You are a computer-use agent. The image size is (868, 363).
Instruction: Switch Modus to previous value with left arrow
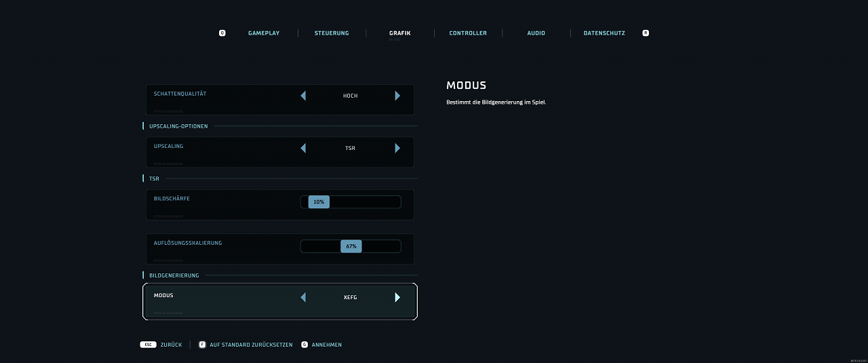[x=303, y=297]
